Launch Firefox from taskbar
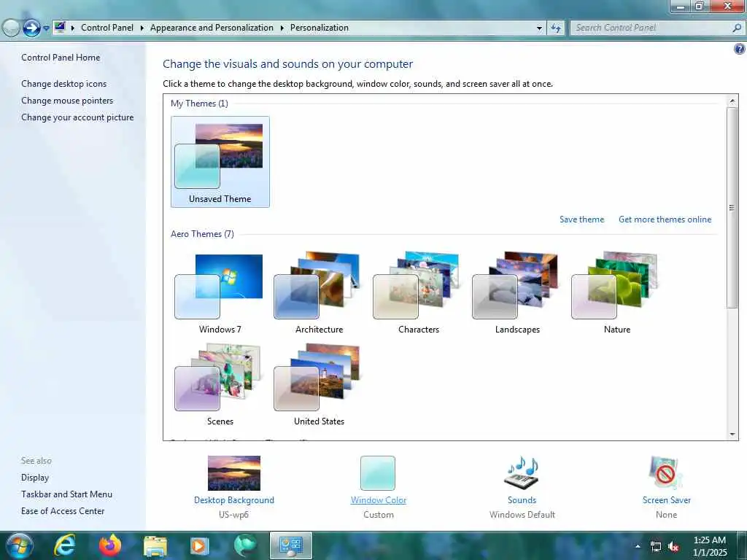This screenshot has width=747, height=560. tap(110, 545)
